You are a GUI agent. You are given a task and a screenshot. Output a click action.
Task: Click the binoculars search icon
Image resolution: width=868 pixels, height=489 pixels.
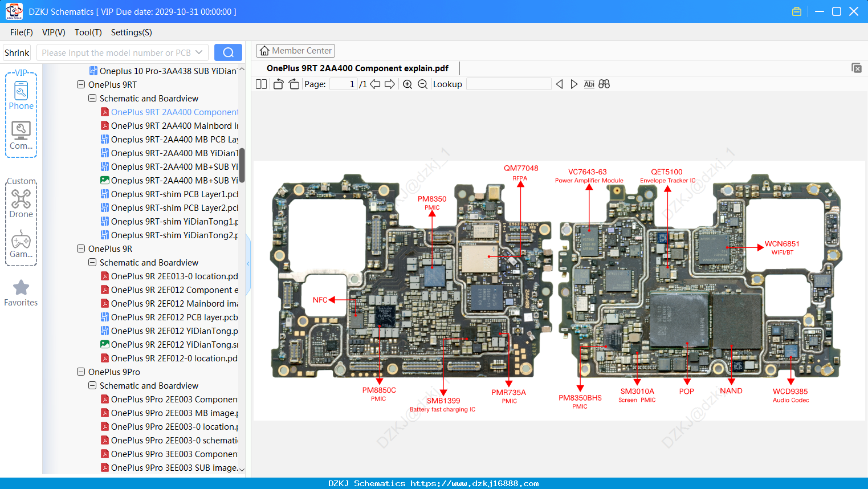click(x=604, y=84)
